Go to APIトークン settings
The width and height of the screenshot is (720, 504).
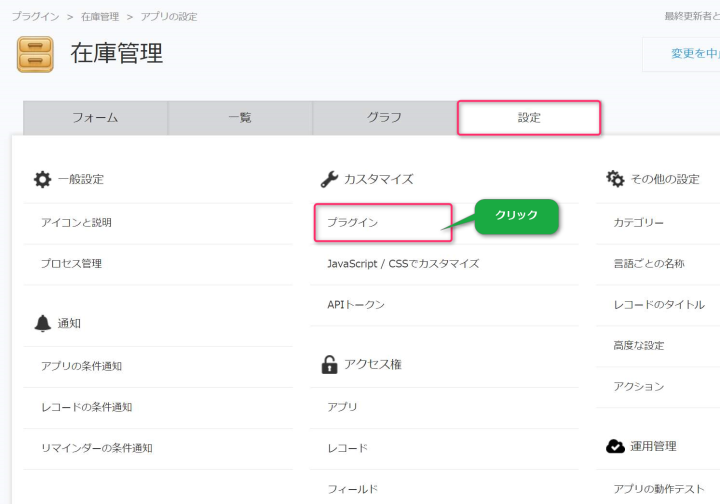pos(356,304)
